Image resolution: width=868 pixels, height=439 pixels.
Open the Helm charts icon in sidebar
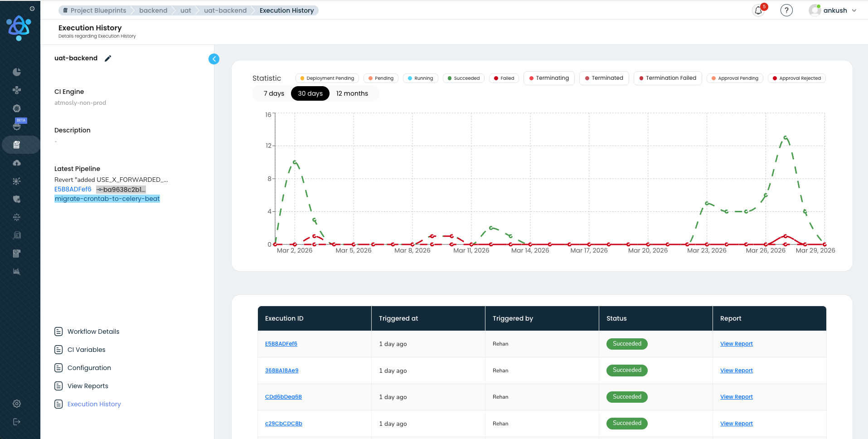tap(16, 217)
